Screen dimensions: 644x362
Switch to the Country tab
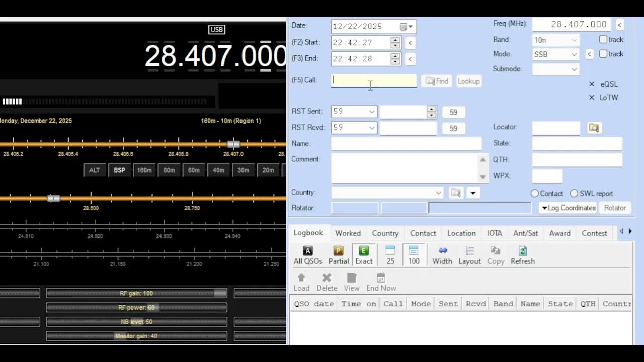(x=385, y=233)
